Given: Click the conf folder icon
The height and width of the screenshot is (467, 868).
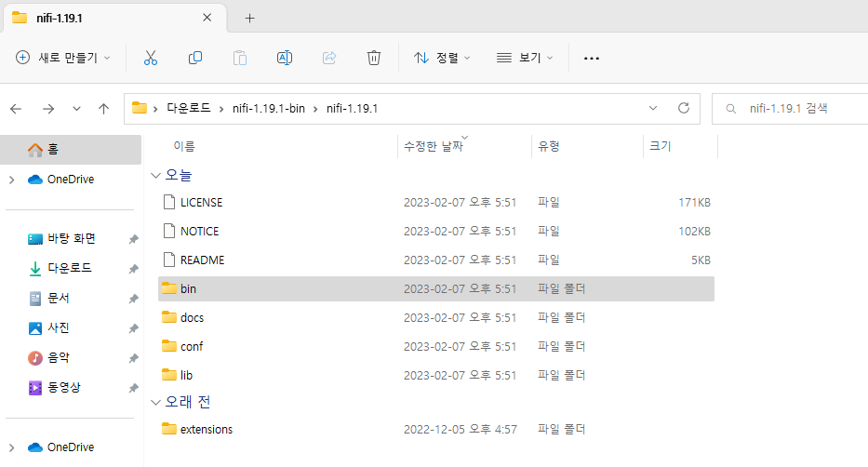Looking at the screenshot, I should [x=168, y=346].
